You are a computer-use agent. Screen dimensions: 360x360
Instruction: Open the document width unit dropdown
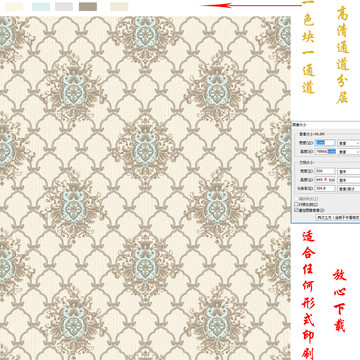pyautogui.click(x=349, y=171)
